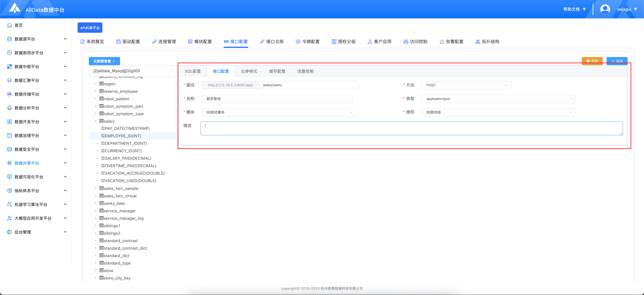Viewport: 644px width, 295px height.
Task: Switch to the SQL配置 tab
Action: tap(192, 71)
